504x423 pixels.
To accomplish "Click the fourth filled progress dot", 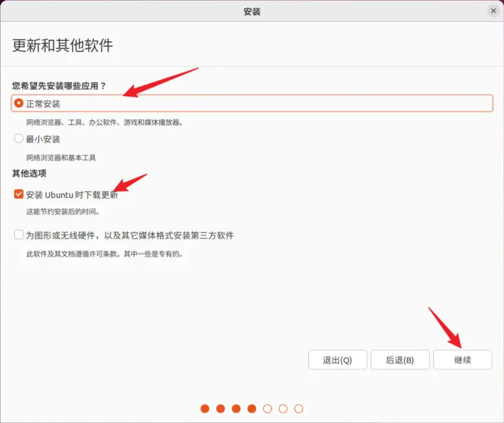I will click(x=252, y=409).
